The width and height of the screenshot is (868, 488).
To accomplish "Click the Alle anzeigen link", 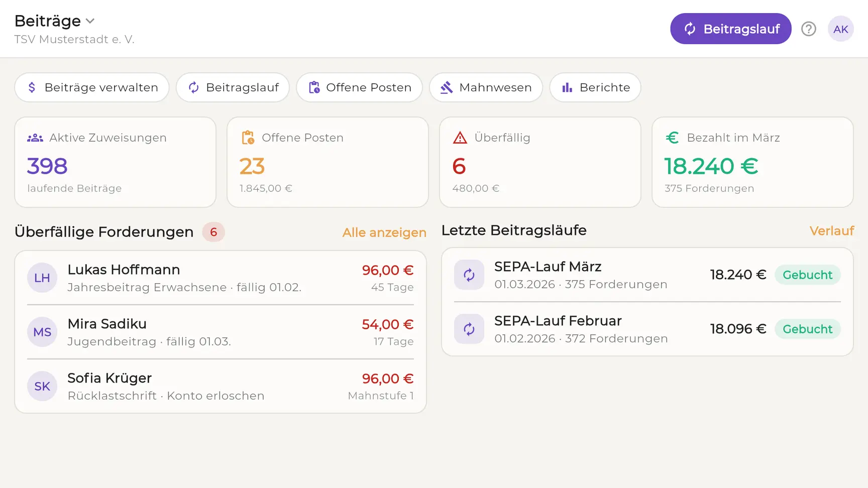I will [384, 232].
